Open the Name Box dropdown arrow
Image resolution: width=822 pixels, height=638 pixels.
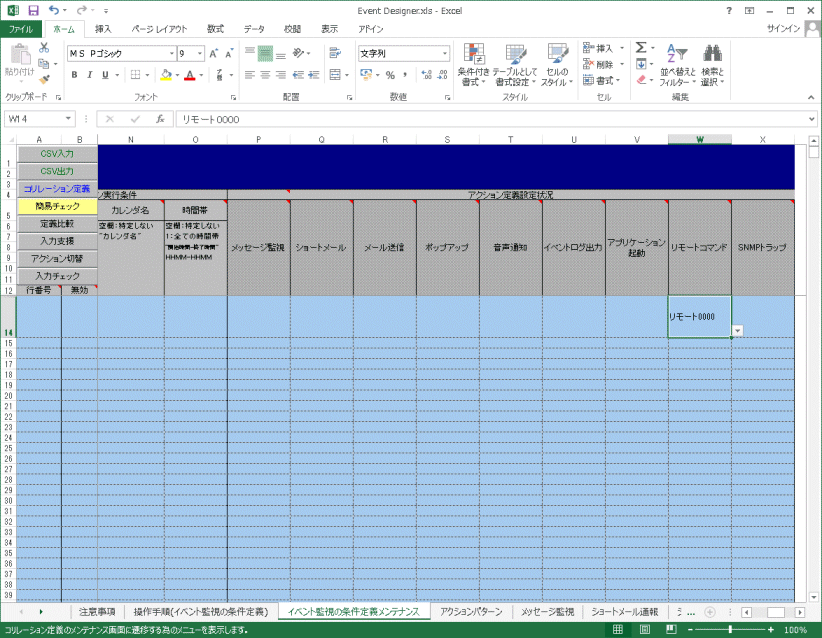point(68,119)
